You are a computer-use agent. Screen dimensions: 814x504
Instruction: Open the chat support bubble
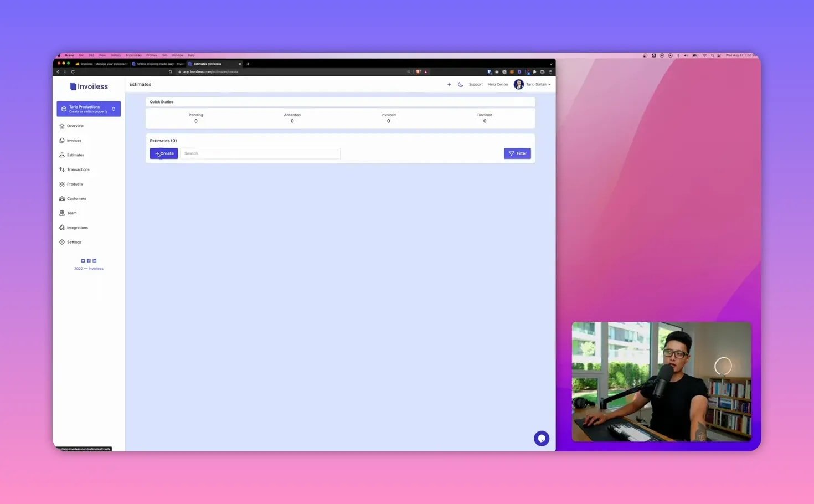pos(541,438)
